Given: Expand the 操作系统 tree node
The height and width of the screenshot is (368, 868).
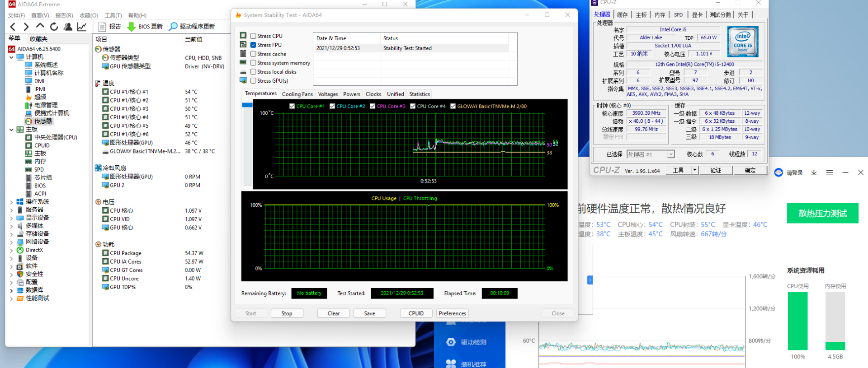Looking at the screenshot, I should point(11,202).
